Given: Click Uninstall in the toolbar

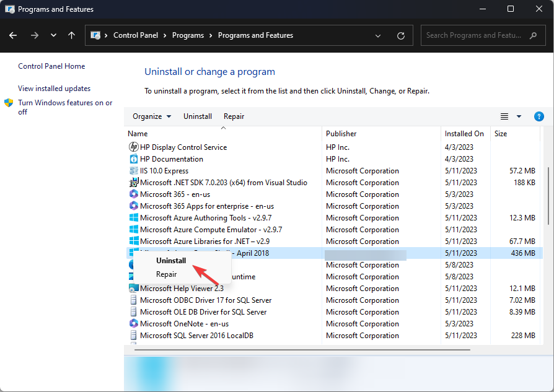Looking at the screenshot, I should (x=197, y=116).
